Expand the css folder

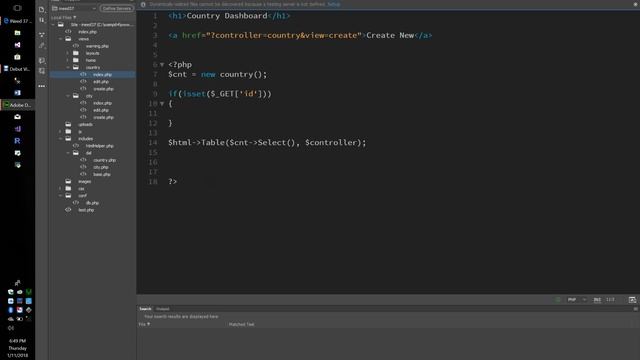pyautogui.click(x=60, y=189)
